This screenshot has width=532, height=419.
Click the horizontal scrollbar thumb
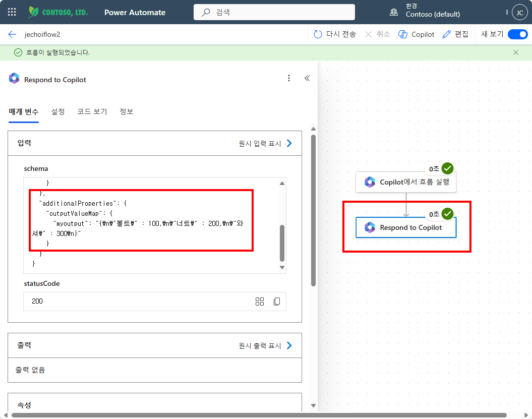coord(259,415)
